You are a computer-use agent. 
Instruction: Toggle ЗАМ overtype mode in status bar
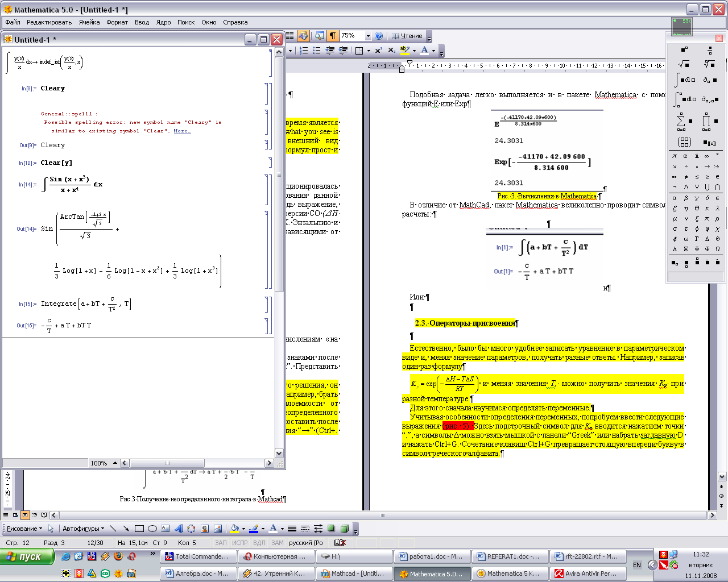(278, 543)
